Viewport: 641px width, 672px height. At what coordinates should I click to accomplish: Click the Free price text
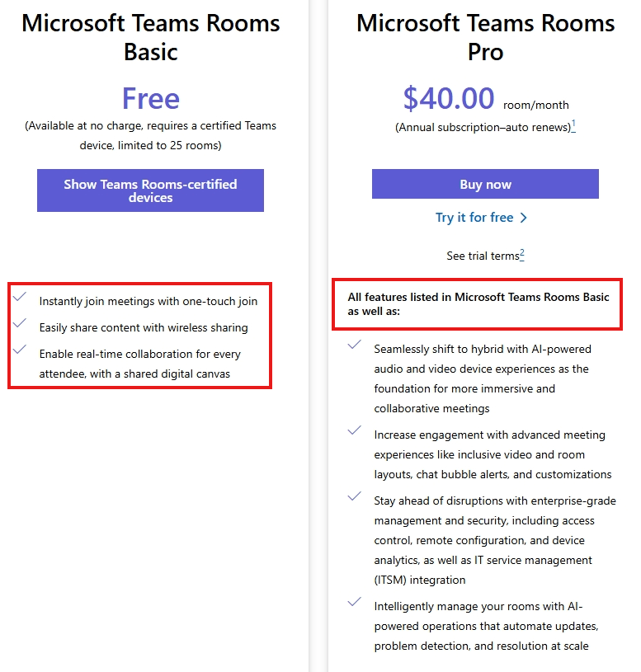point(150,98)
